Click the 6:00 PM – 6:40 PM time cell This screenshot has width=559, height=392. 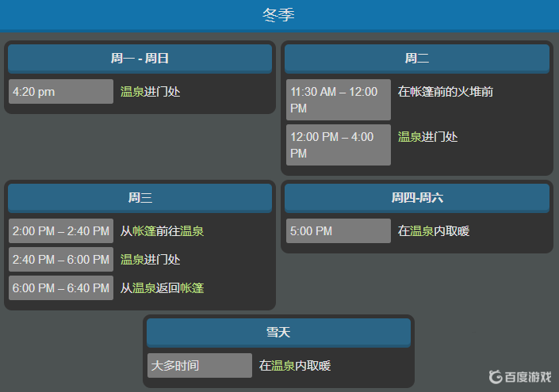[x=61, y=287]
